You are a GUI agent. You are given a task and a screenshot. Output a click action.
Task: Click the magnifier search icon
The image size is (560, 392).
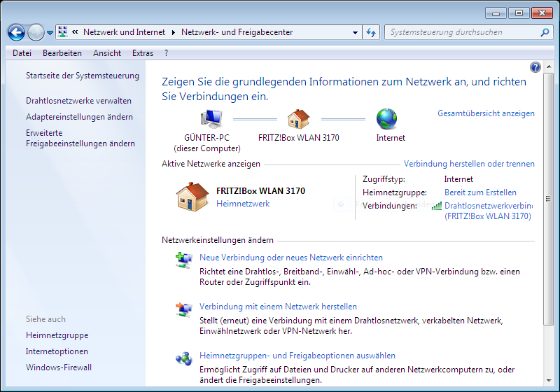click(x=545, y=32)
